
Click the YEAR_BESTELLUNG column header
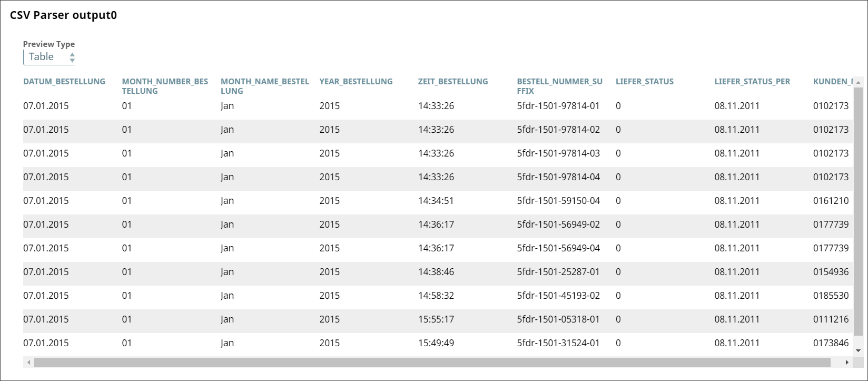pos(356,82)
